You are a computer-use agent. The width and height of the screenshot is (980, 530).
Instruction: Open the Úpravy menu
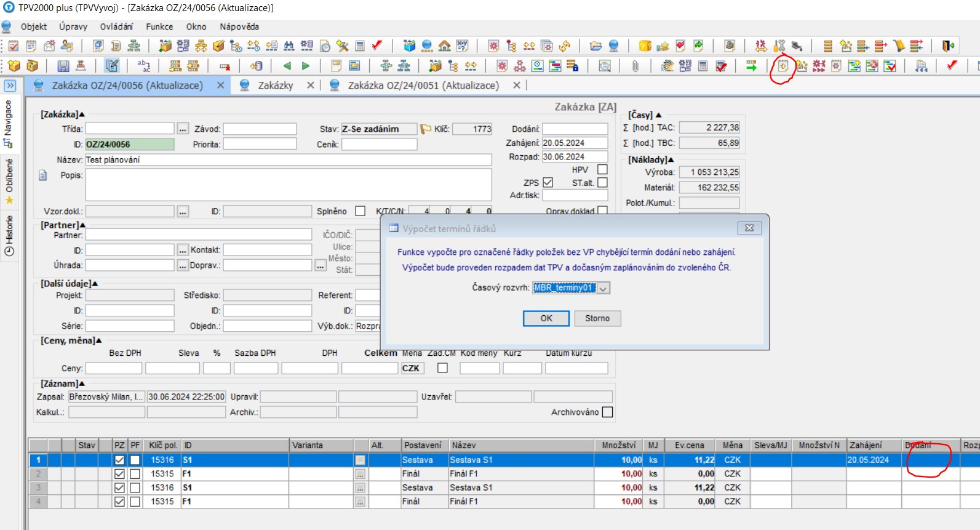pyautogui.click(x=73, y=26)
